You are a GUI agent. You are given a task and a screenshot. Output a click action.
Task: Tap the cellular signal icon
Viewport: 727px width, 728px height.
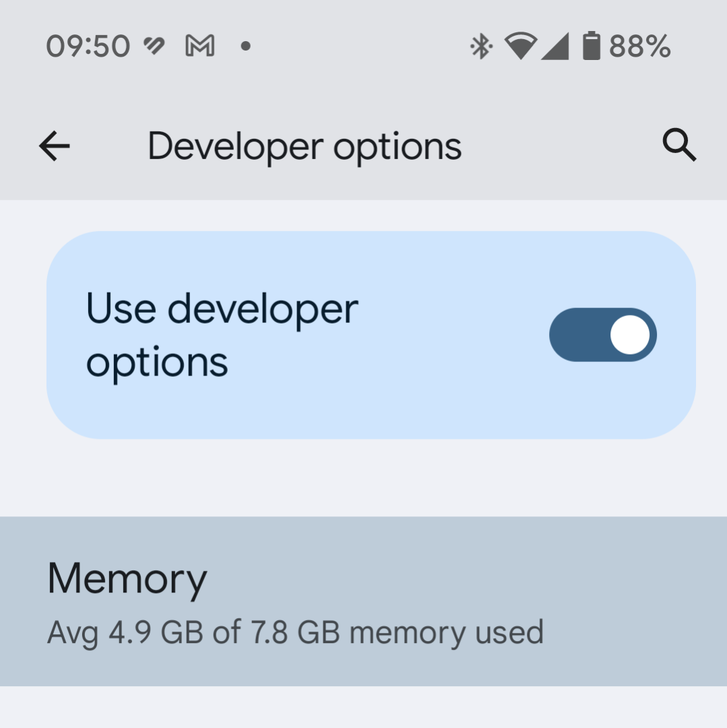tap(555, 47)
